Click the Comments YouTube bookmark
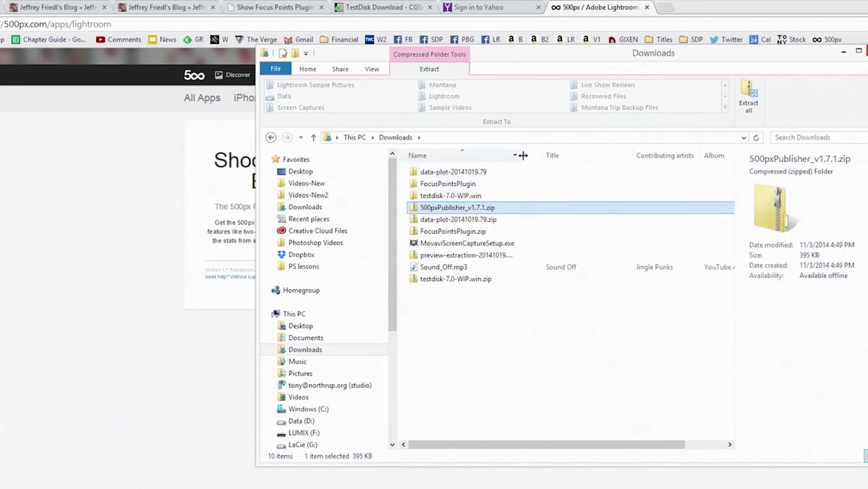The width and height of the screenshot is (868, 489). coord(119,40)
